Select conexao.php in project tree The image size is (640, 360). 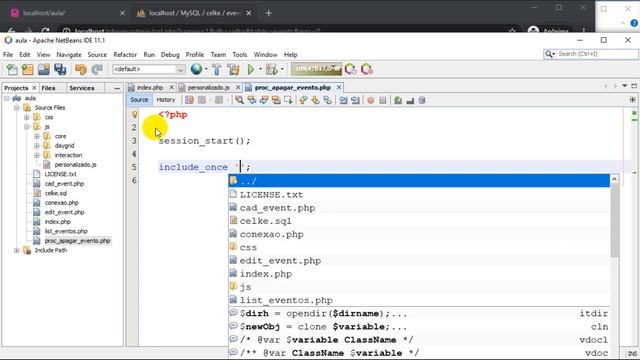pyautogui.click(x=61, y=203)
